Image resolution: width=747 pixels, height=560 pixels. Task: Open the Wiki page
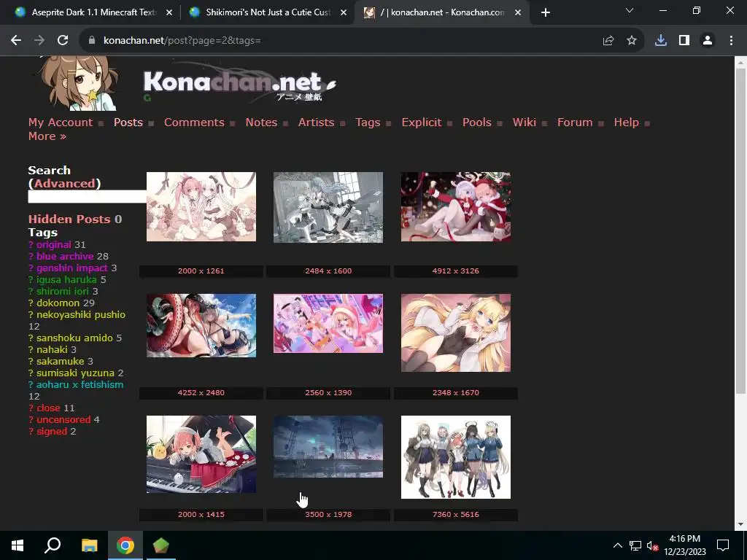tap(524, 122)
